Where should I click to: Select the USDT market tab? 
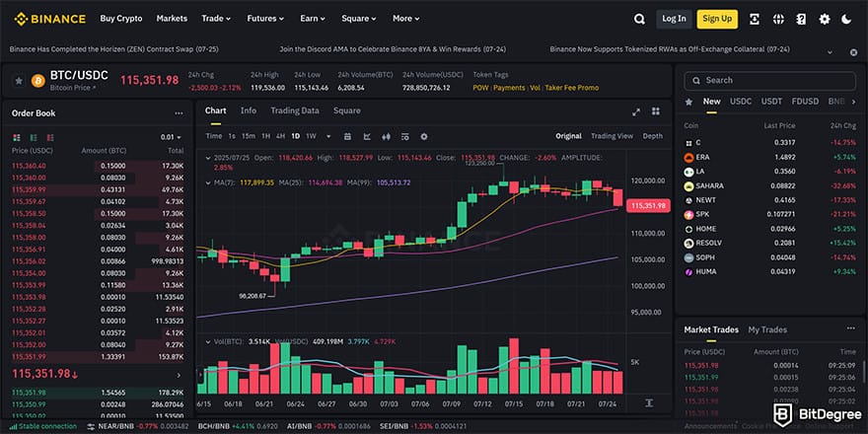771,102
